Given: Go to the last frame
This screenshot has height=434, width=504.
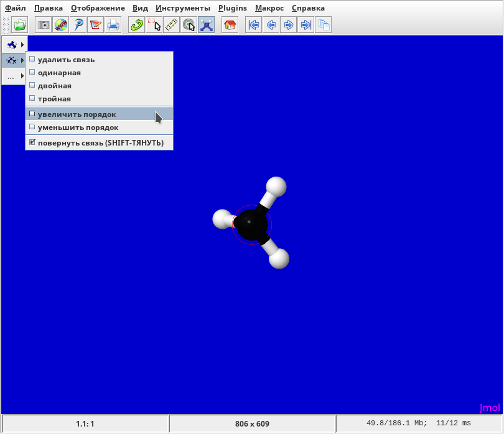Looking at the screenshot, I should click(306, 25).
